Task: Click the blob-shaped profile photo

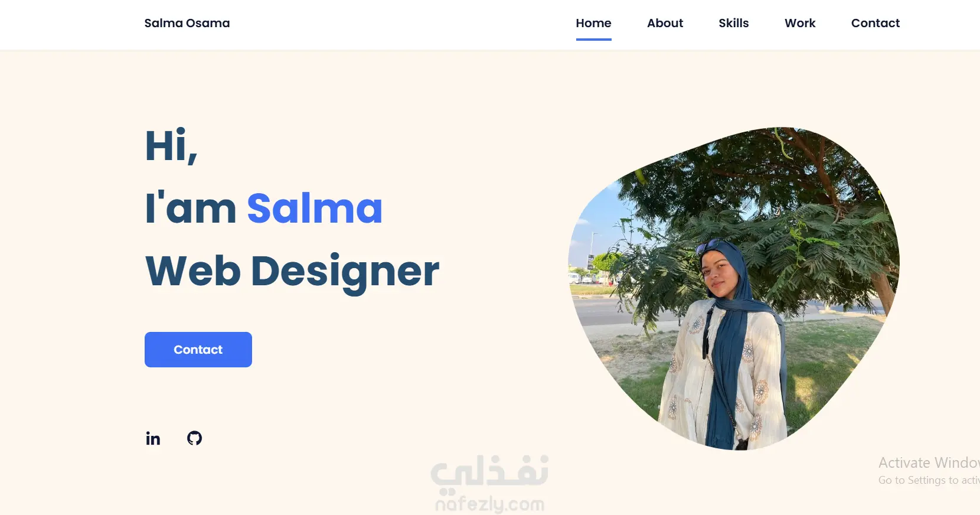Action: [734, 288]
